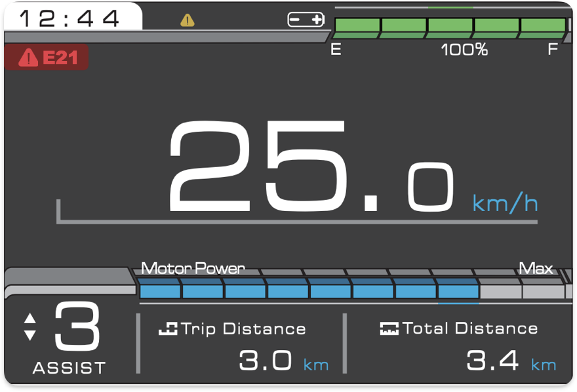Increase assist with the up arrow
Screen dimensions: 577x392
pyautogui.click(x=30, y=318)
